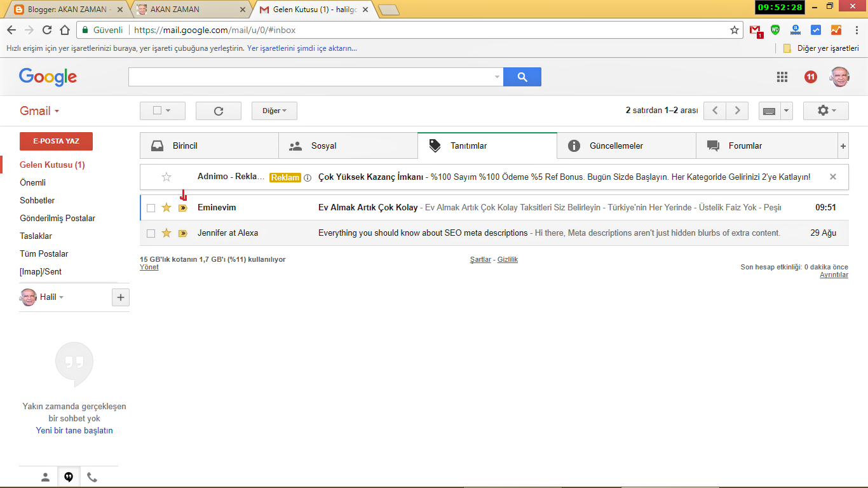868x488 pixels.
Task: Select the Jennifer at Alexa email checkbox
Action: click(x=151, y=233)
